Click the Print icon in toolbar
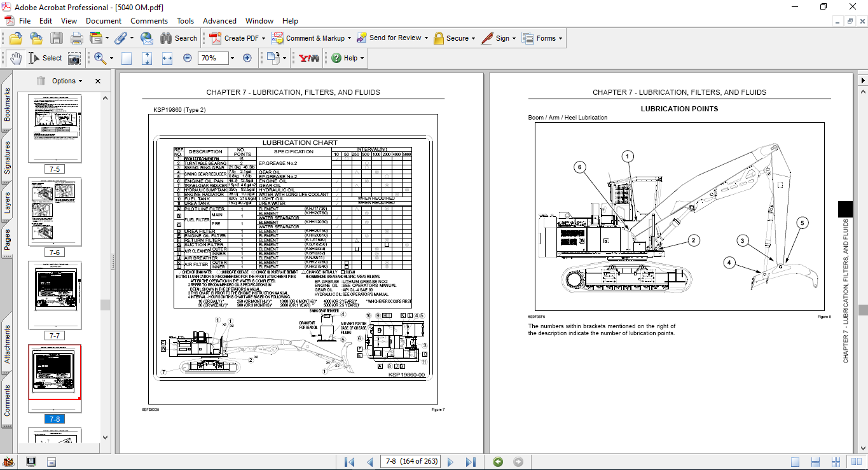868x470 pixels. [77, 38]
